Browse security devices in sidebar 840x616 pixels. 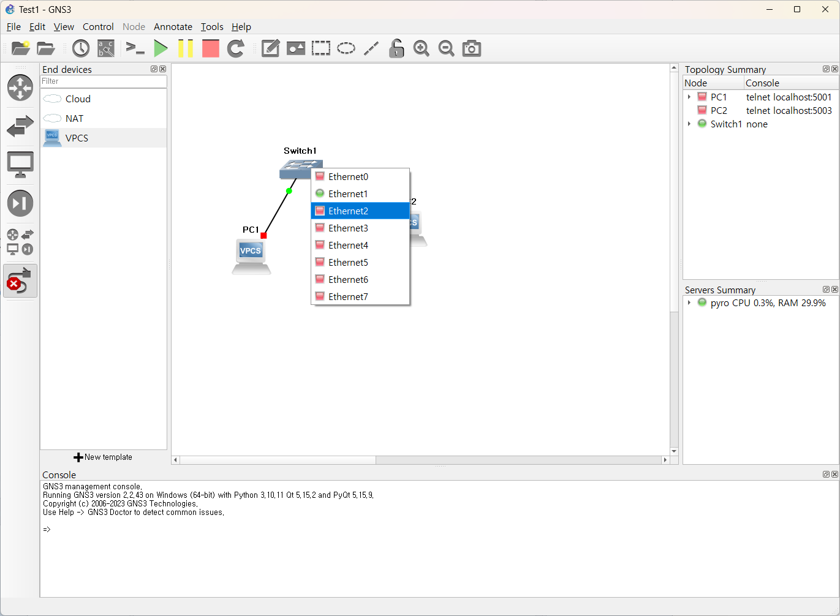[20, 203]
